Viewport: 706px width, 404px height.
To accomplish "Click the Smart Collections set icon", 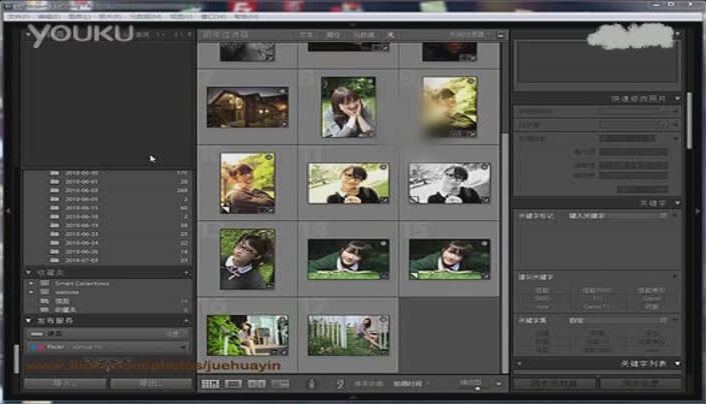I will tap(45, 283).
